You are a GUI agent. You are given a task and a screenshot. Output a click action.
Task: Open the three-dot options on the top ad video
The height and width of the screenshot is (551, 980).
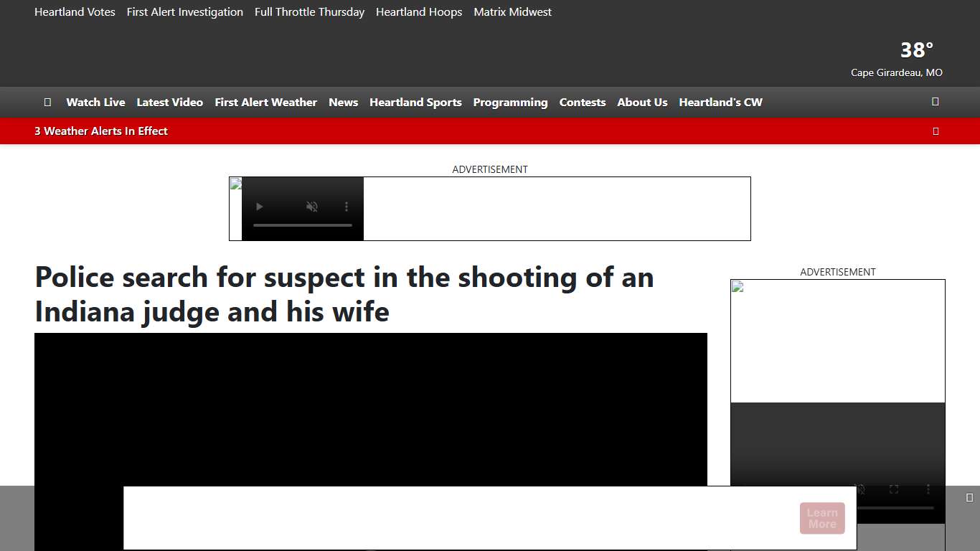(x=347, y=207)
